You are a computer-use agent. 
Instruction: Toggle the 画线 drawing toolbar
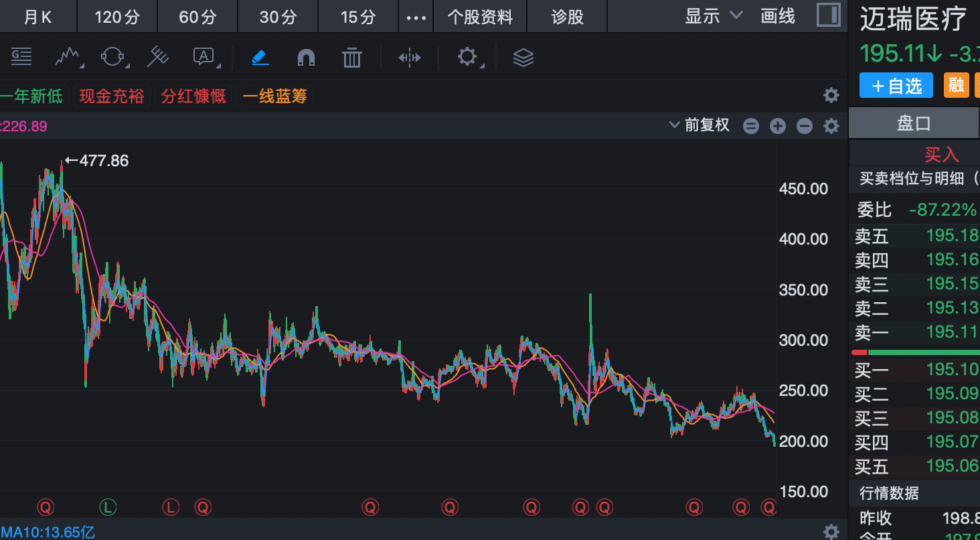[778, 16]
